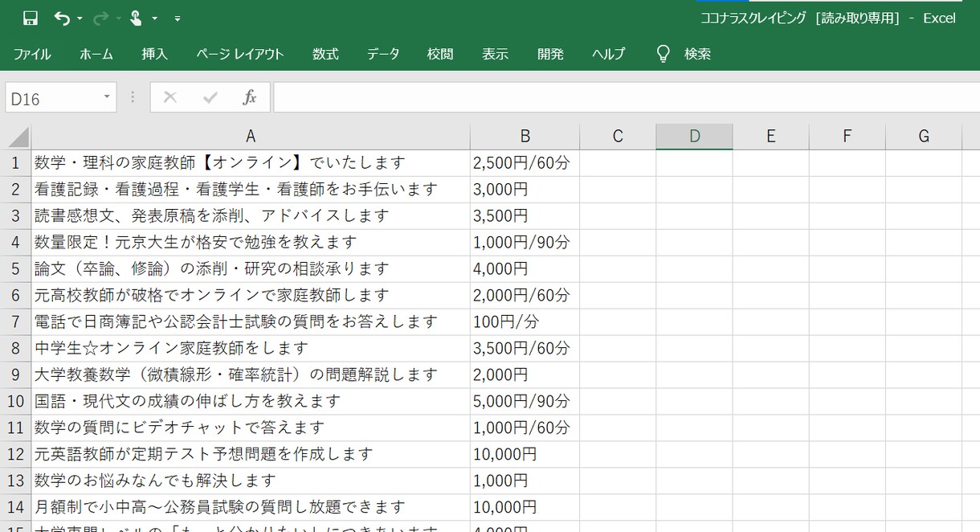Select column C header
This screenshot has height=532, width=980.
[618, 137]
